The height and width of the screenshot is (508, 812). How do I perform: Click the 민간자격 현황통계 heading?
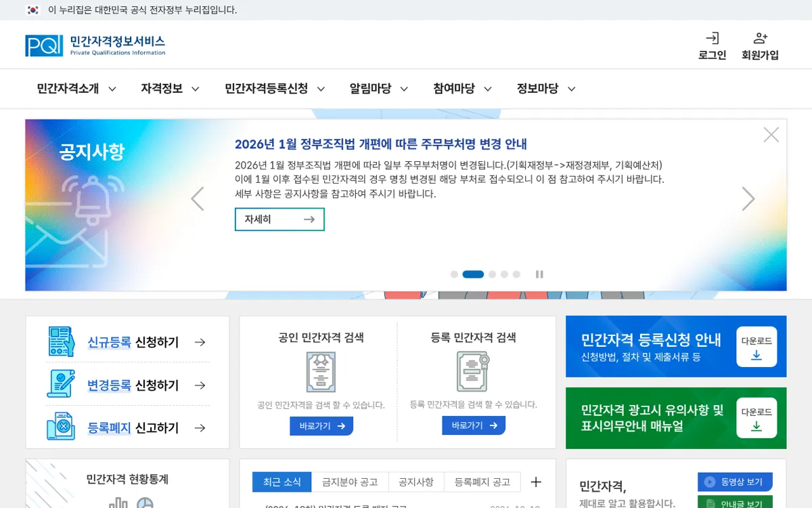(x=127, y=480)
